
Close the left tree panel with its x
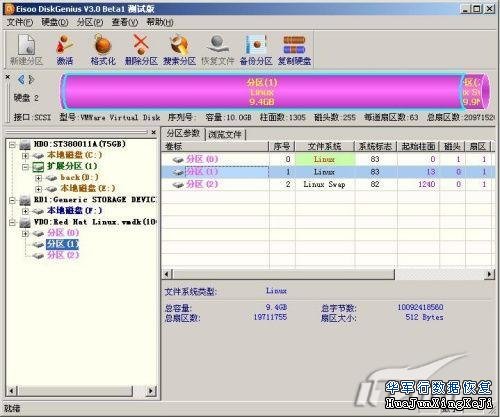tap(153, 132)
